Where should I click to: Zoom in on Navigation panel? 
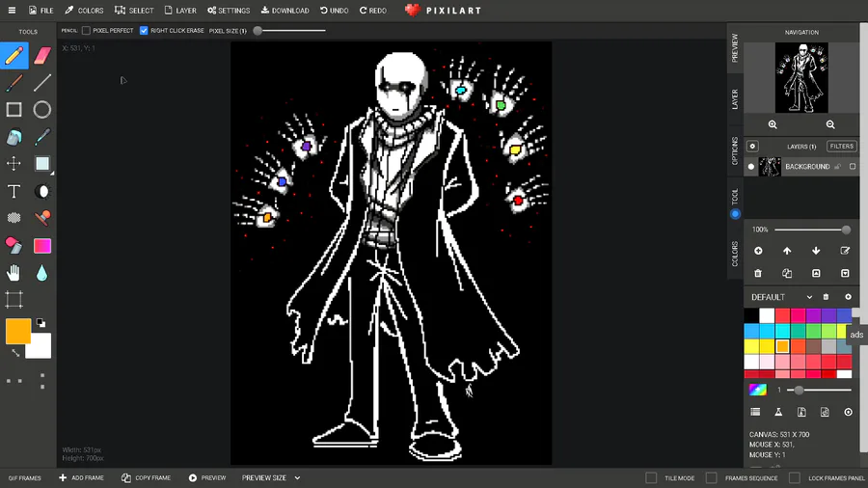(773, 124)
